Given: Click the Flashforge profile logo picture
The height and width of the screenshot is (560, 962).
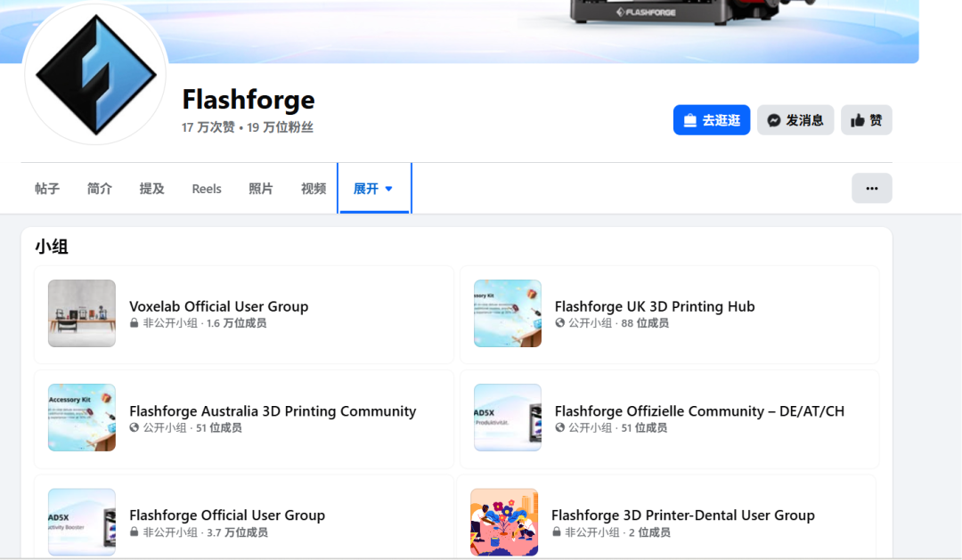Looking at the screenshot, I should [95, 75].
